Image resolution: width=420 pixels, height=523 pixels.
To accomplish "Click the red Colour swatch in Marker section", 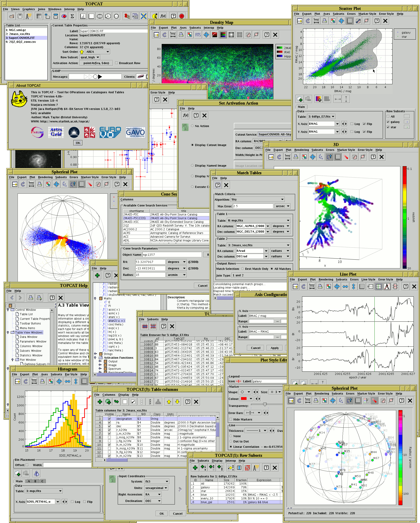I will 244,399.
